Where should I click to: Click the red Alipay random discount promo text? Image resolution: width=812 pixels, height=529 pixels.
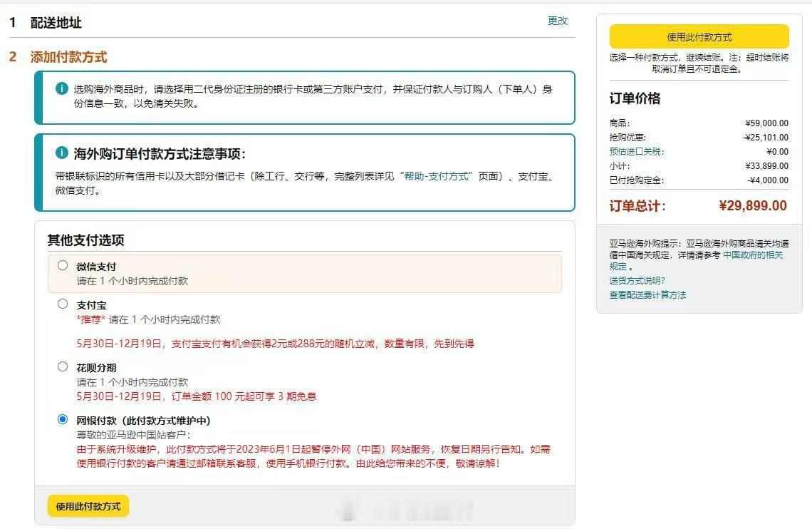[x=276, y=344]
